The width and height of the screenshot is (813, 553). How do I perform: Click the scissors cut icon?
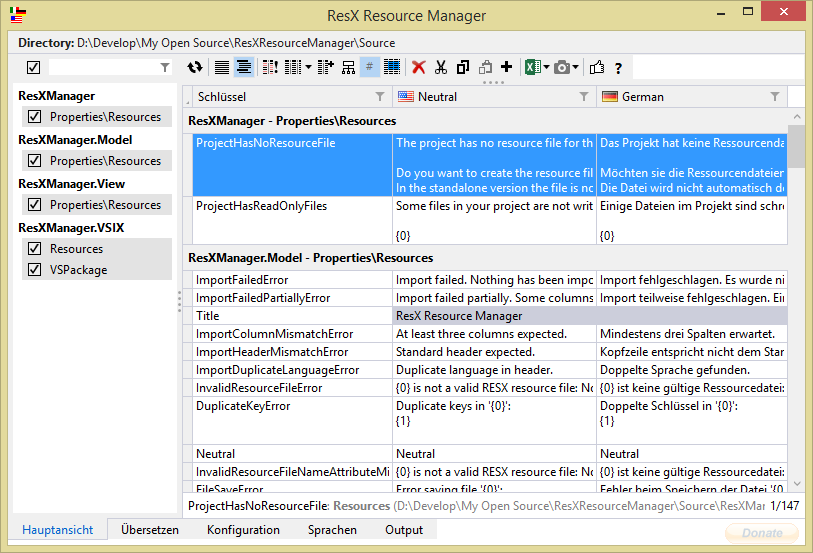point(441,67)
